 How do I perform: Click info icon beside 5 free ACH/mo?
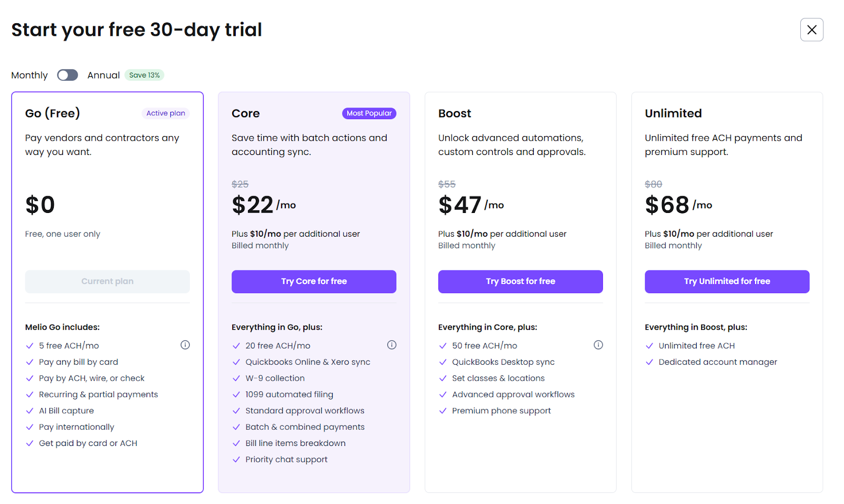pyautogui.click(x=185, y=345)
